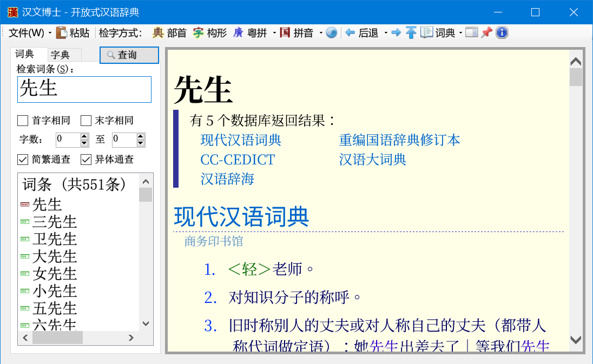The width and height of the screenshot is (593, 364).
Task: Click the entry list horizontal scrollbar thumb
Action: pyautogui.click(x=57, y=337)
